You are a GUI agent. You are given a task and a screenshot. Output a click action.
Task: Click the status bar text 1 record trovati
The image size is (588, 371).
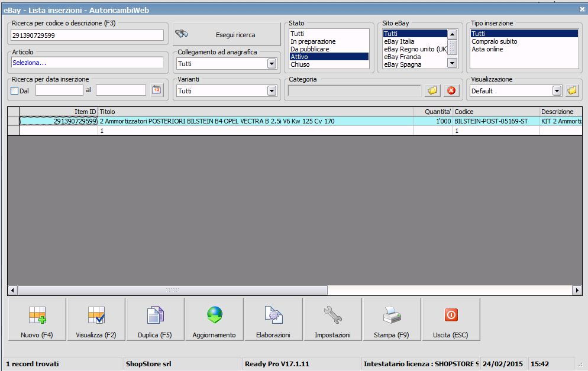[33, 364]
